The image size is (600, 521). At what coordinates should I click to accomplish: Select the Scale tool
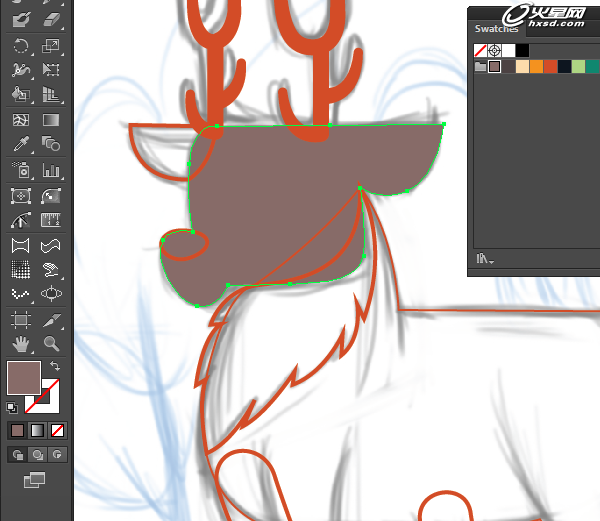tap(51, 46)
